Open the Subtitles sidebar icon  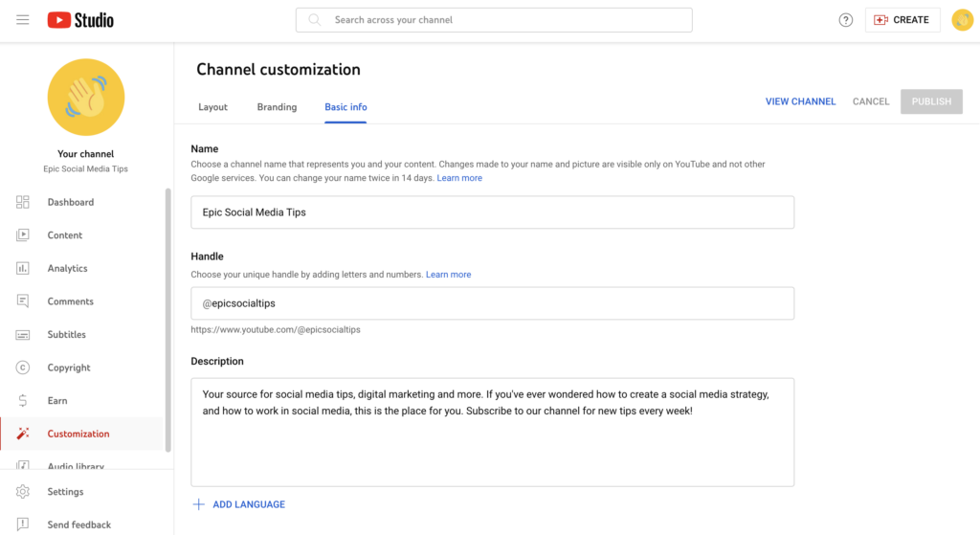coord(23,335)
